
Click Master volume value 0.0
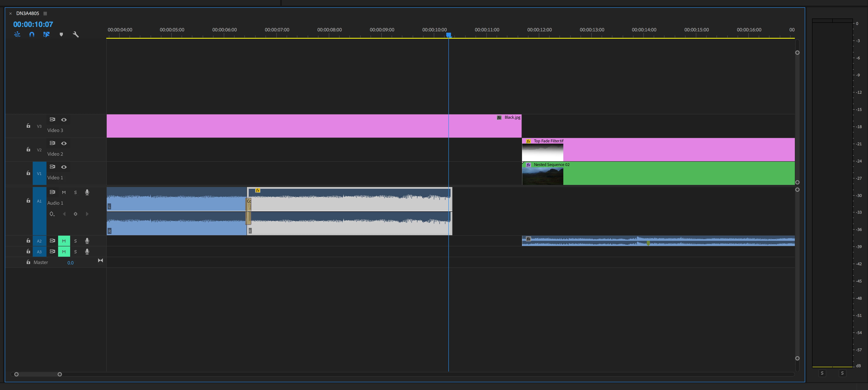coord(70,263)
